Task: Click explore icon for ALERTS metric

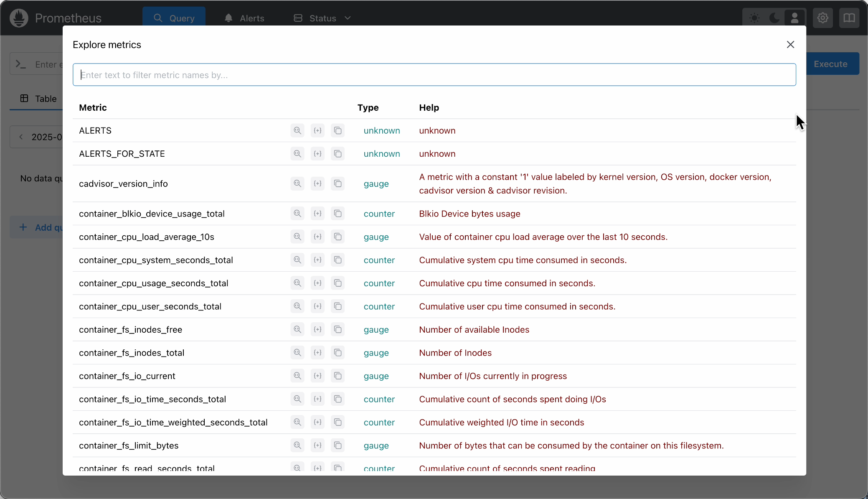Action: [297, 130]
